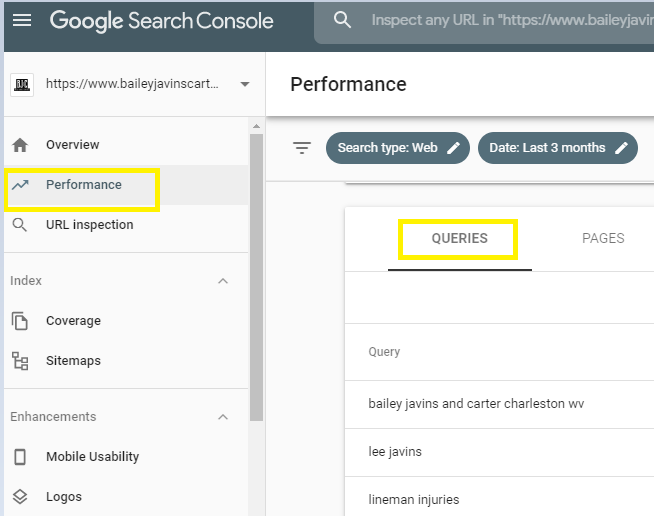Click the Google Search Console logo
The image size is (654, 516).
(x=161, y=21)
